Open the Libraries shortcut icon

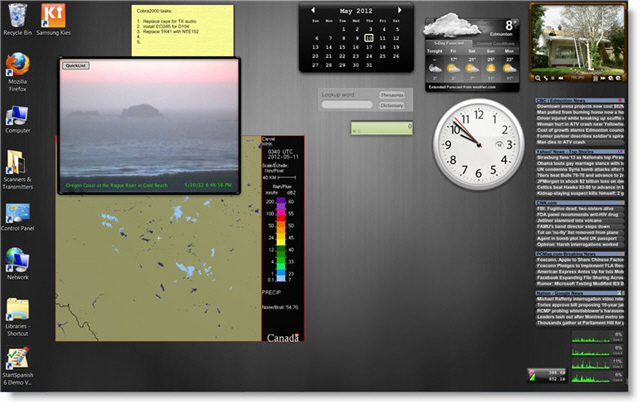[17, 311]
